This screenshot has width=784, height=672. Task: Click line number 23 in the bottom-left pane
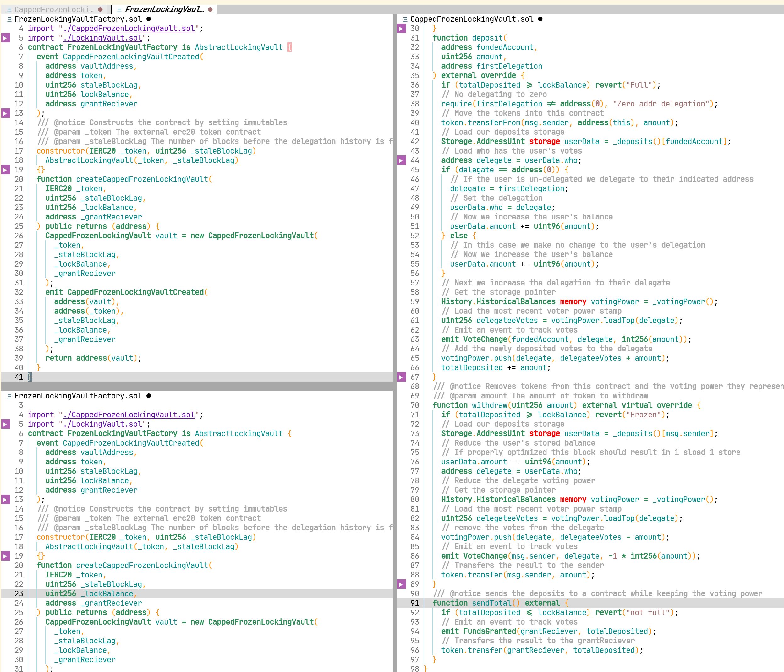click(x=19, y=594)
